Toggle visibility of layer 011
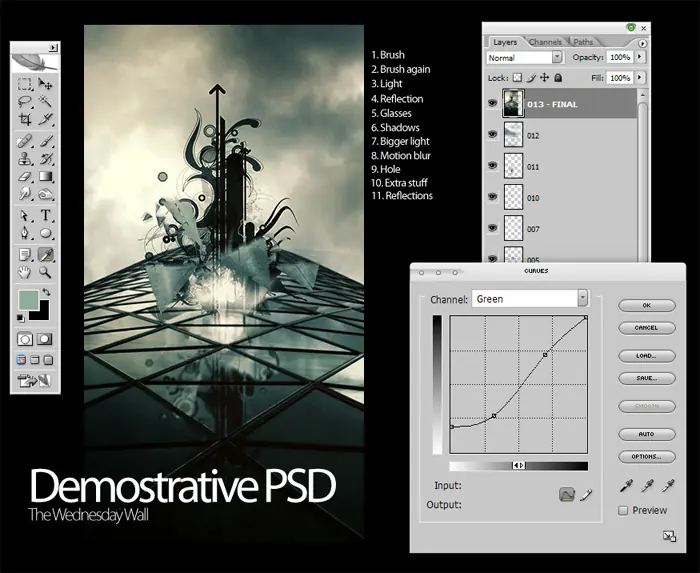Screen dimensions: 700x573 tap(492, 166)
